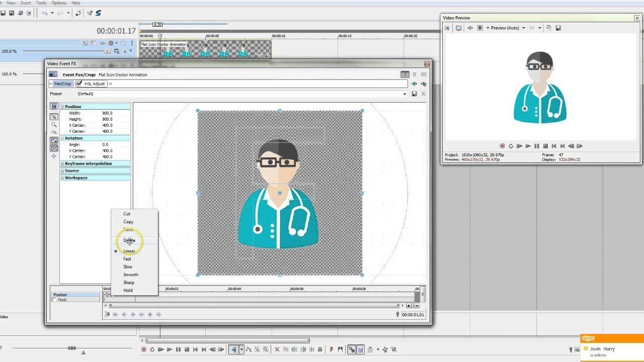
Task: Stop playback in Video Preview
Action: [545, 146]
